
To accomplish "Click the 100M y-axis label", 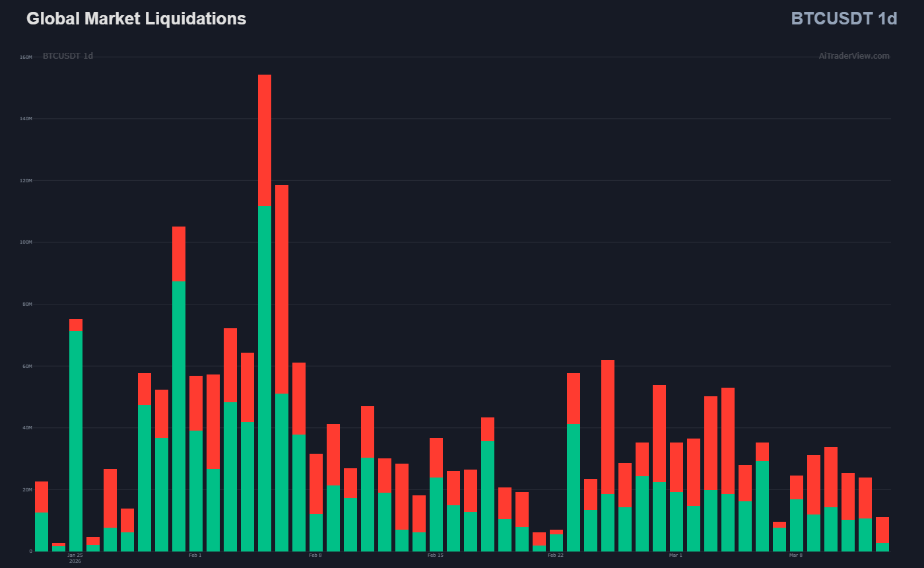I will click(x=26, y=242).
